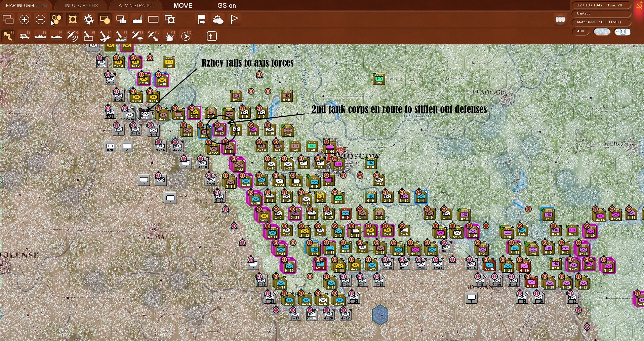
Task: Show factories with the factory icon
Action: [137, 20]
